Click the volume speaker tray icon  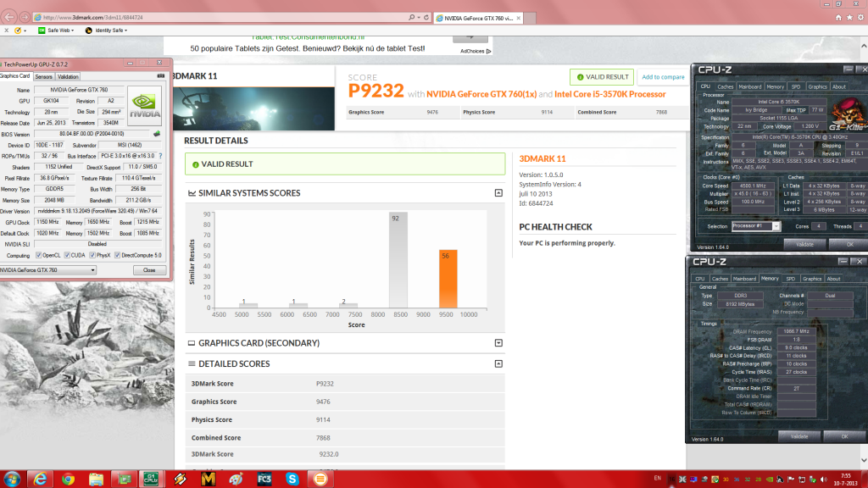click(823, 480)
